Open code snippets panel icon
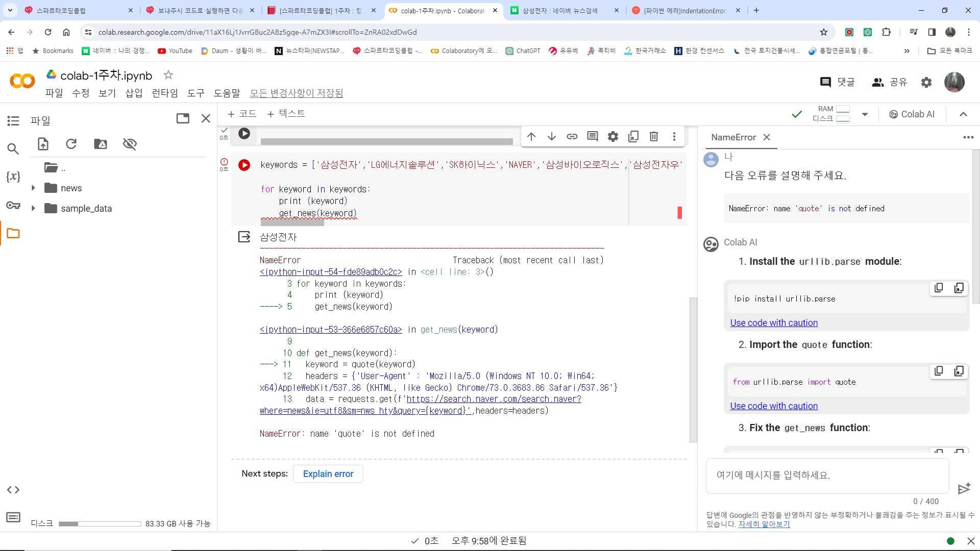Image resolution: width=980 pixels, height=551 pixels. coord(13,490)
